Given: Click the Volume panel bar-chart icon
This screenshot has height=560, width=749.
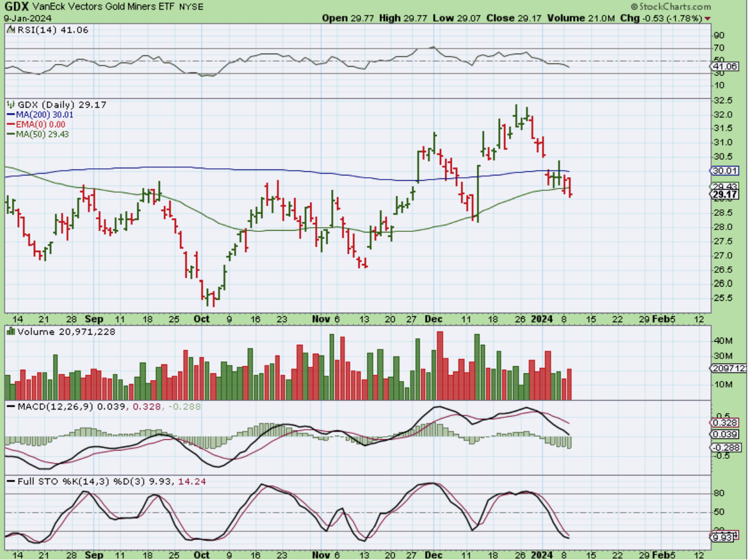Looking at the screenshot, I should (10, 331).
